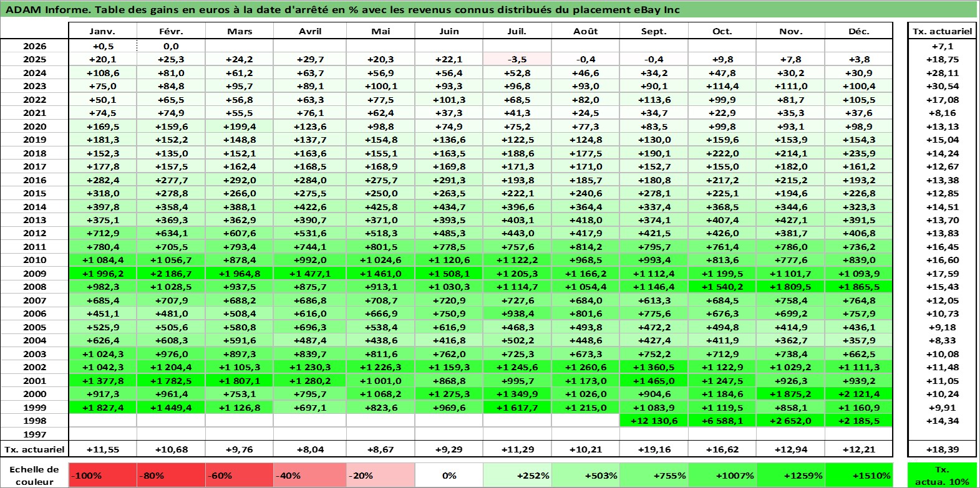Select the 2026 year row label

(x=34, y=46)
